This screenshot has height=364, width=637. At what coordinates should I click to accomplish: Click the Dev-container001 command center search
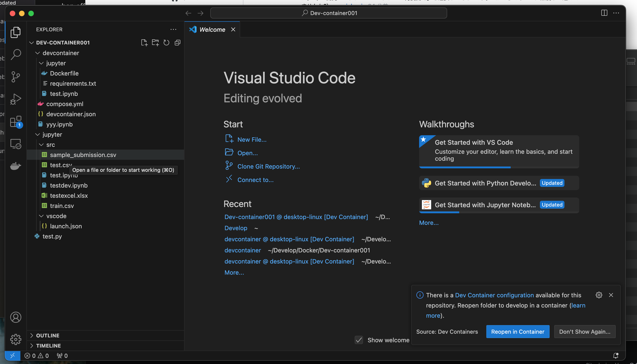pos(328,13)
